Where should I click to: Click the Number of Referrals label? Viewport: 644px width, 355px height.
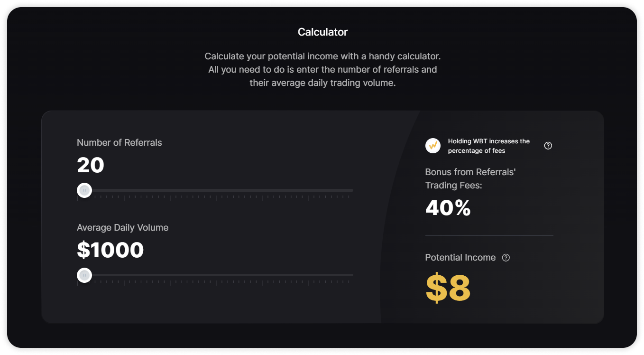pos(120,142)
